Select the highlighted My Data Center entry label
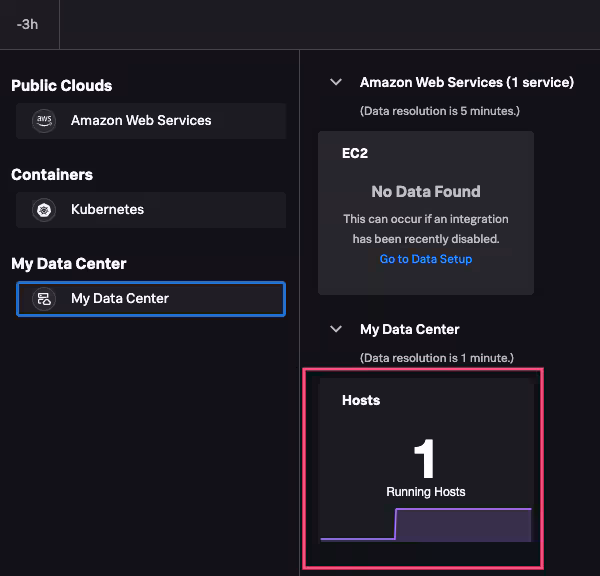Screen dimensions: 600x576 [120, 299]
